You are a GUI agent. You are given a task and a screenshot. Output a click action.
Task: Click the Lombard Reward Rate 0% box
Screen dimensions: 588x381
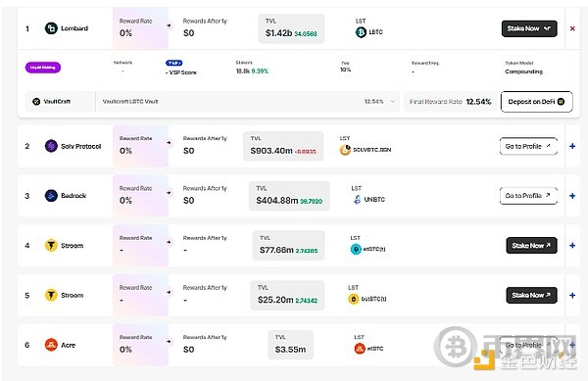[140, 28]
